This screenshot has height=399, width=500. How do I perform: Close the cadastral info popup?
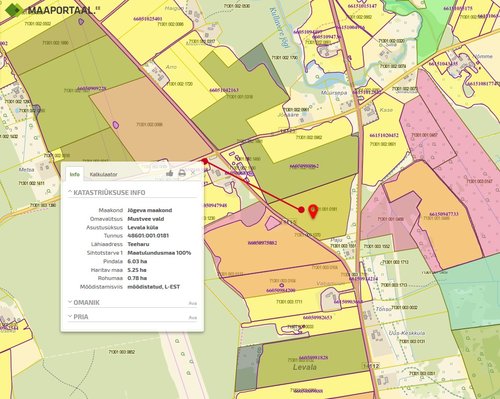pyautogui.click(x=193, y=173)
